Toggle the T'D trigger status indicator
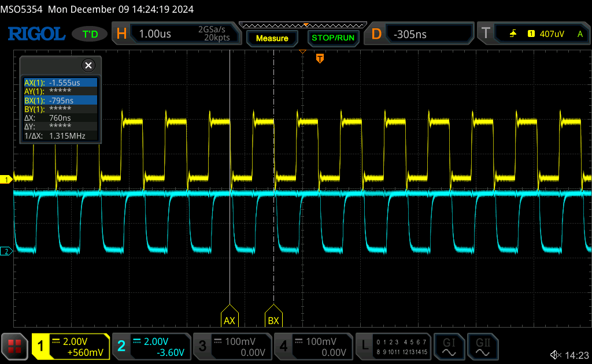The width and height of the screenshot is (592, 364). pyautogui.click(x=89, y=34)
